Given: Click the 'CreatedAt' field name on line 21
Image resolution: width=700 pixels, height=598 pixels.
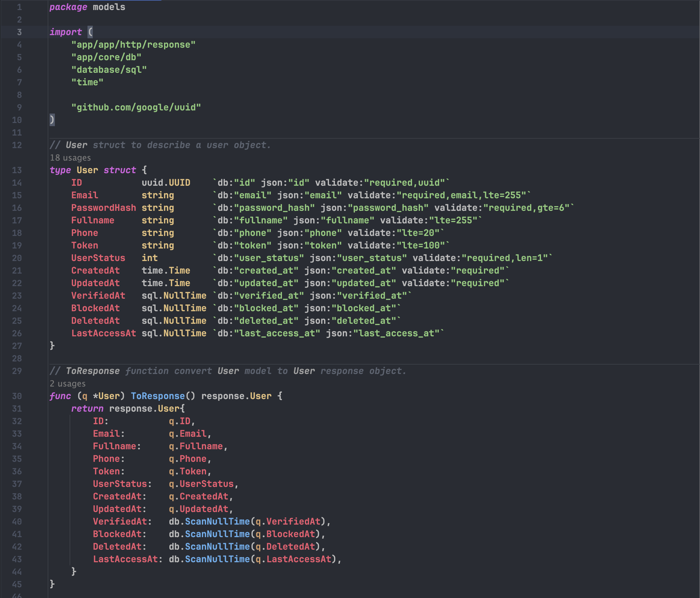Looking at the screenshot, I should point(96,270).
